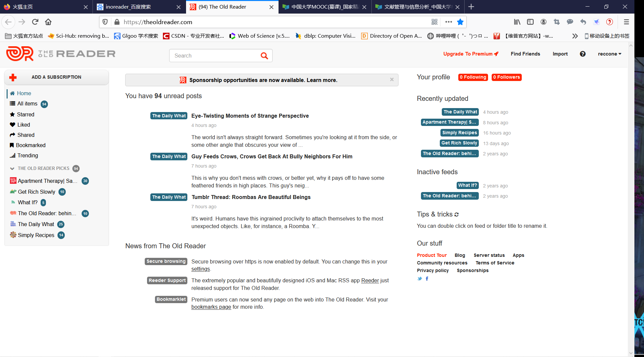Open the bookmarks overflow chevron
This screenshot has width=644, height=357.
pos(575,36)
